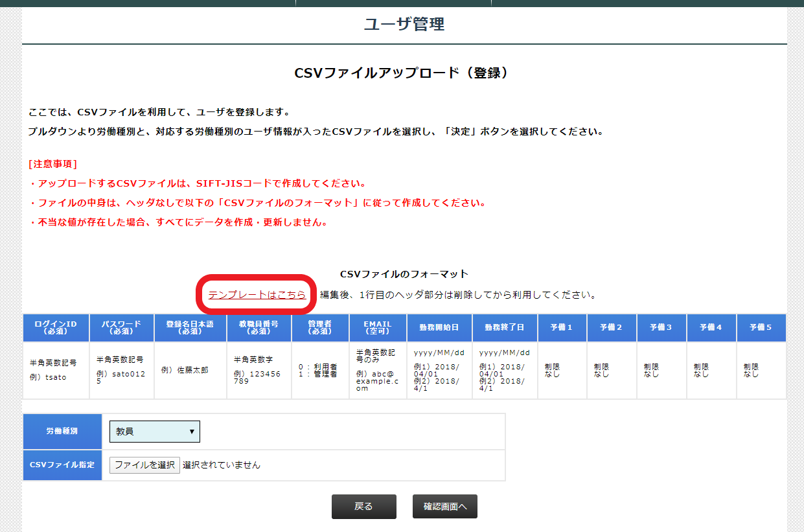Click the 確認画面へ confirmation button
The width and height of the screenshot is (804, 532).
444,507
